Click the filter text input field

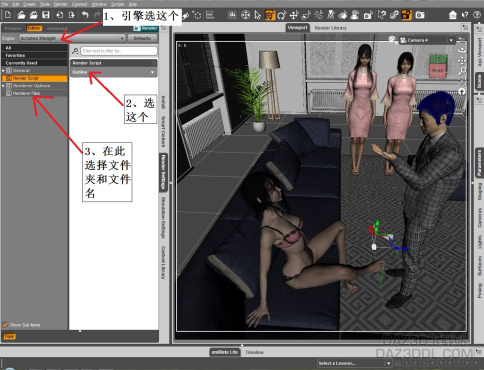(x=119, y=51)
